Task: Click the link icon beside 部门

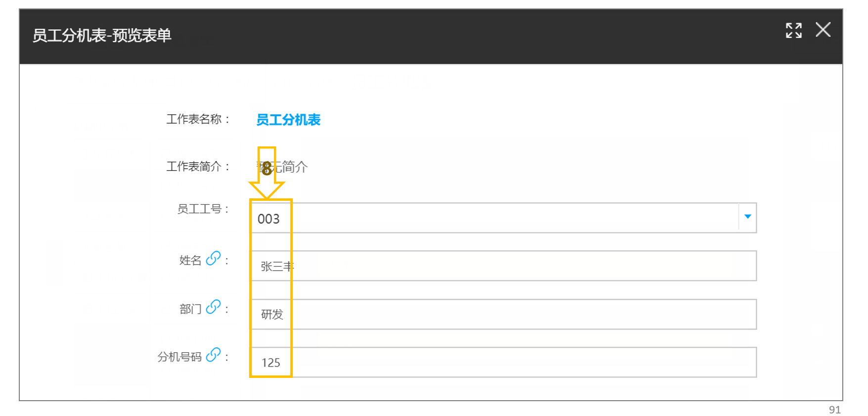Action: click(213, 307)
